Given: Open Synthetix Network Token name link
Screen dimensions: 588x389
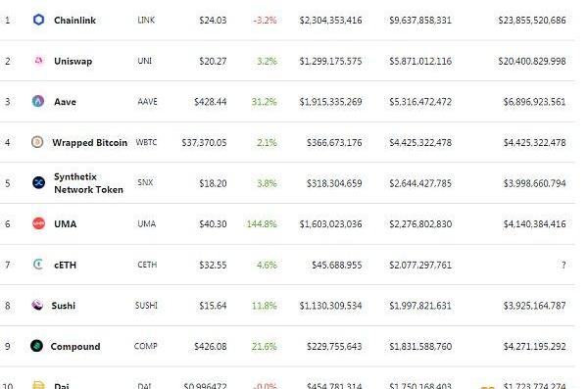Looking at the screenshot, I should [x=88, y=183].
